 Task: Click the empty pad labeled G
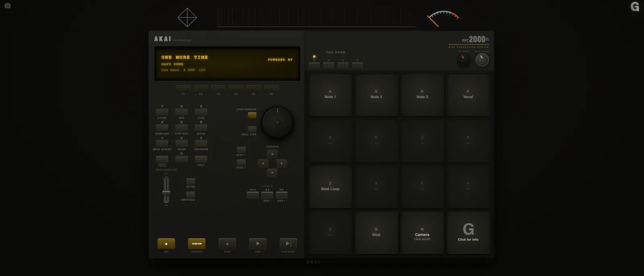coord(330,141)
